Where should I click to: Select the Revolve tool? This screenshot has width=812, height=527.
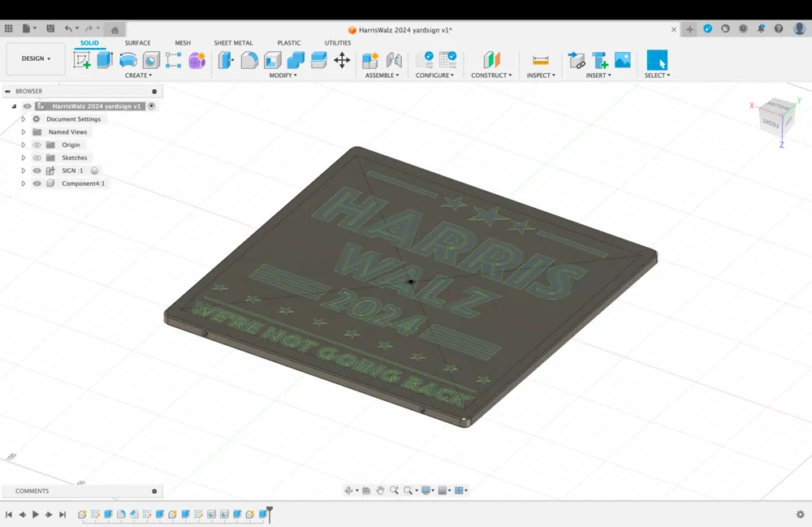pyautogui.click(x=128, y=60)
